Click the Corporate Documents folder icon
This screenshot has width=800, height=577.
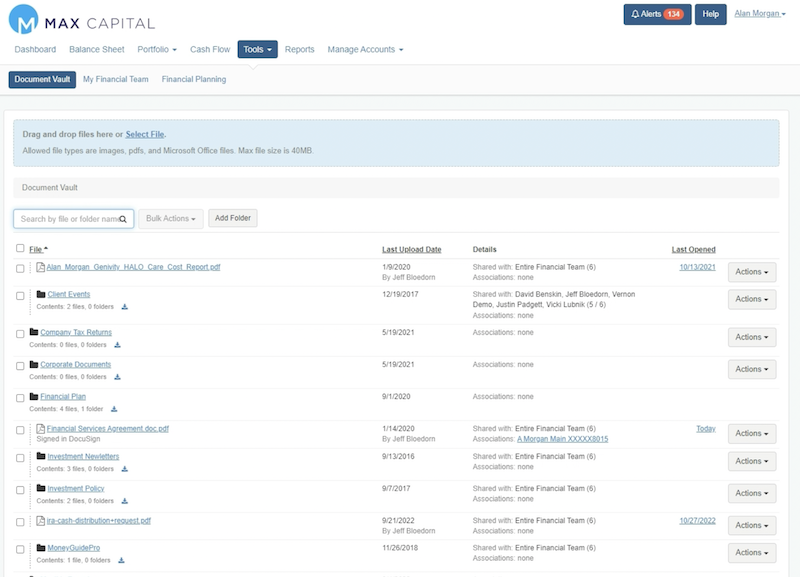click(34, 364)
